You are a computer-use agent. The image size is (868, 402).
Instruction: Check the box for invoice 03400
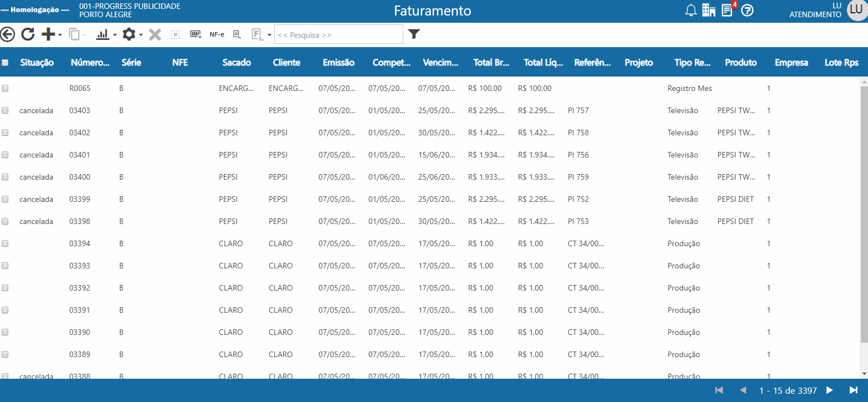5,177
